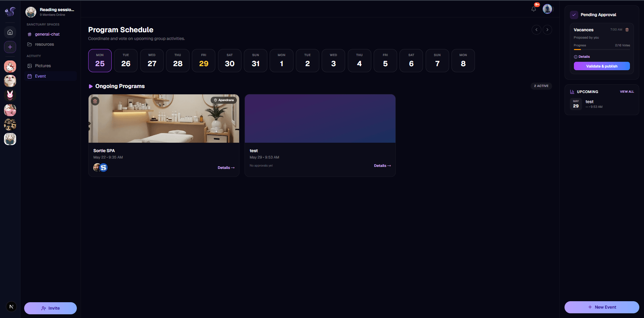This screenshot has width=644, height=318.
Task: Open the Hello Kitty server avatar
Action: click(10, 66)
